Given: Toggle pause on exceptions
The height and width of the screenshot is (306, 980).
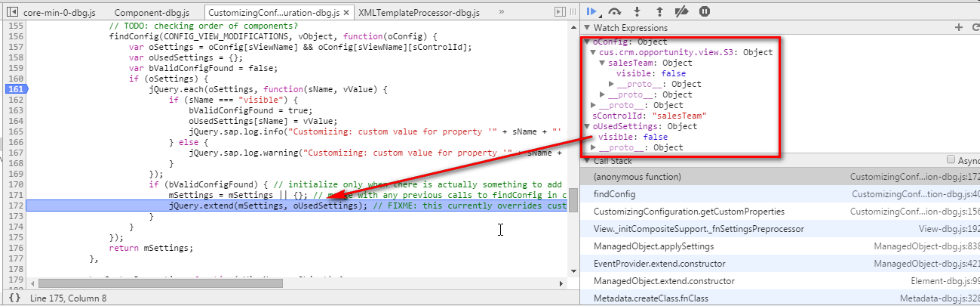Looking at the screenshot, I should pos(704,11).
